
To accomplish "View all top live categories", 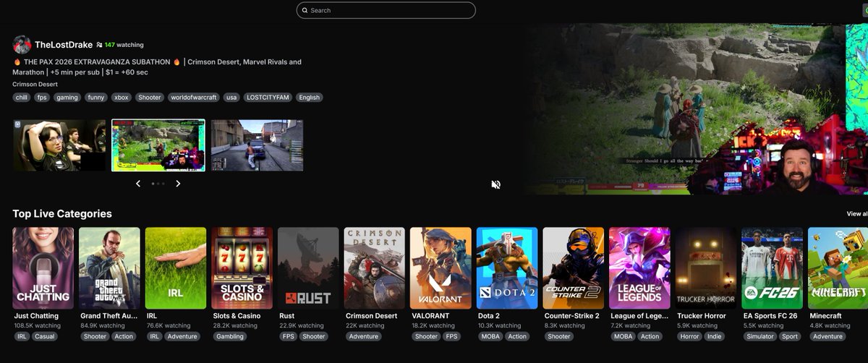I will click(857, 214).
